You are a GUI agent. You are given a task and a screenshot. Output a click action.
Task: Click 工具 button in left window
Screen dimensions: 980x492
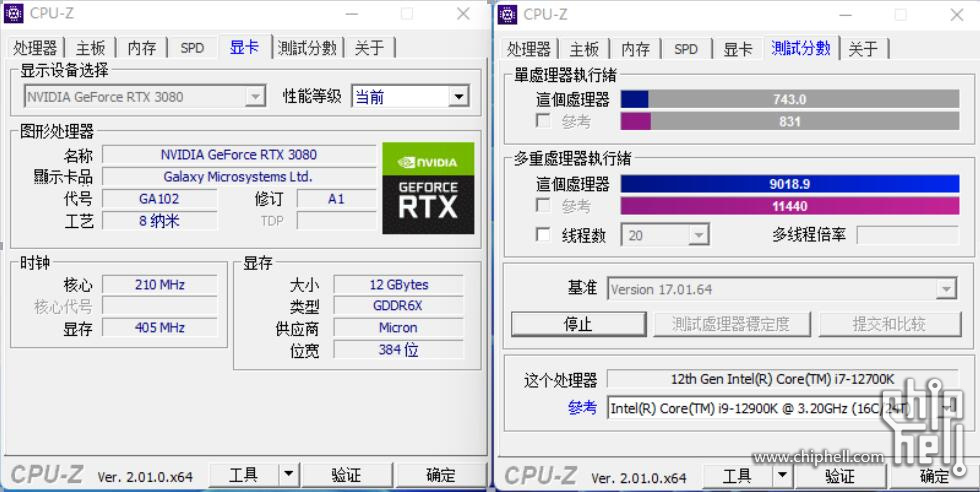pyautogui.click(x=244, y=475)
